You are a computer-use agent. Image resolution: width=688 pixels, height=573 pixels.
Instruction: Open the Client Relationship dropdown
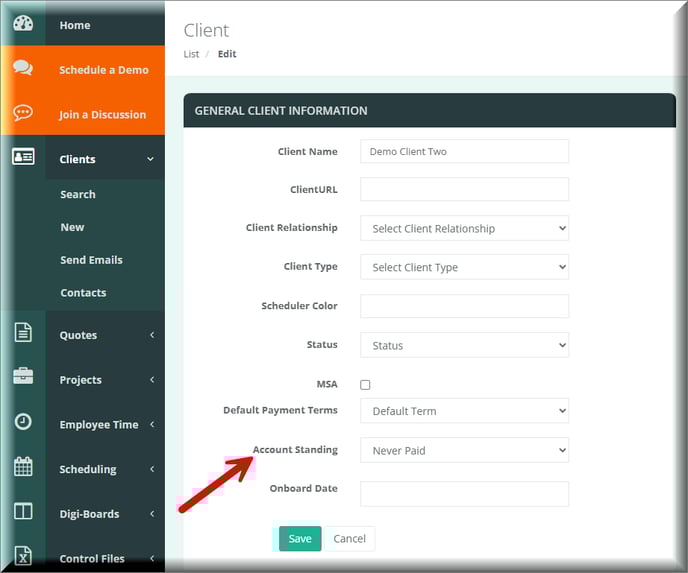point(464,228)
